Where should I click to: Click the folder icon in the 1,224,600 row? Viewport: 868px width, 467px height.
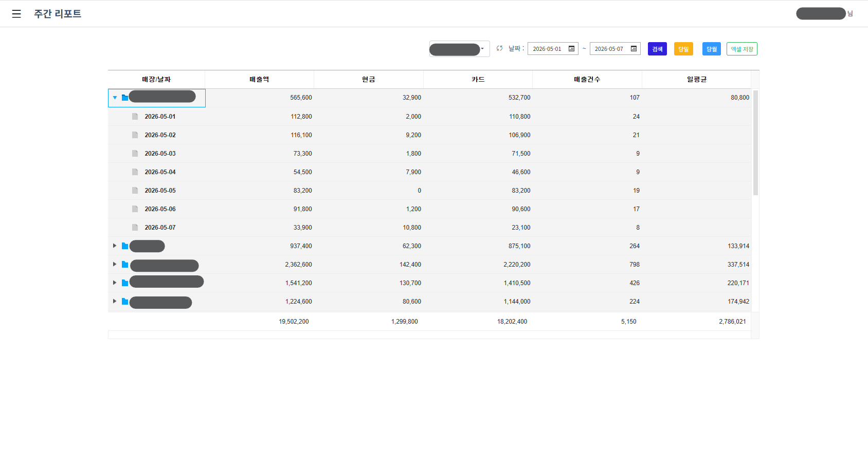125,302
